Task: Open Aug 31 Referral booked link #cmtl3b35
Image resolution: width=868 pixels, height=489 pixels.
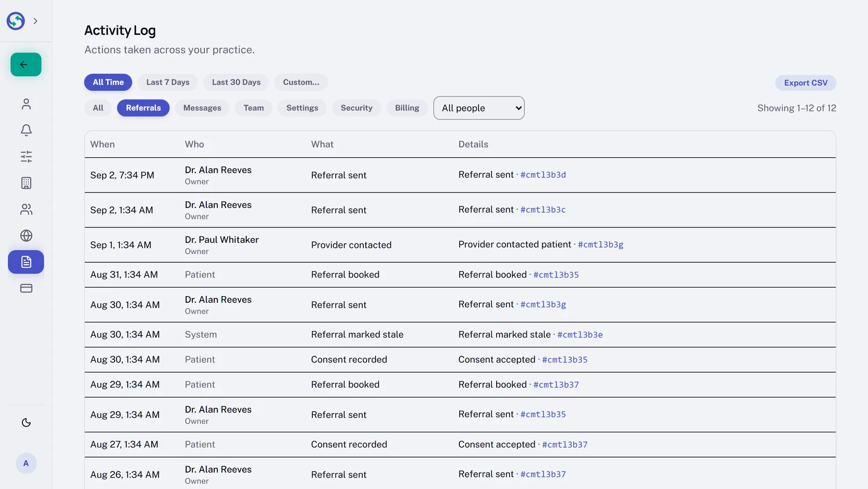Action: pyautogui.click(x=556, y=275)
